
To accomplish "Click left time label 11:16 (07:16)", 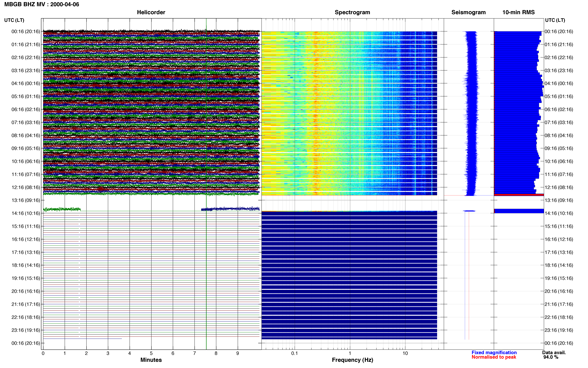I will (x=26, y=174).
